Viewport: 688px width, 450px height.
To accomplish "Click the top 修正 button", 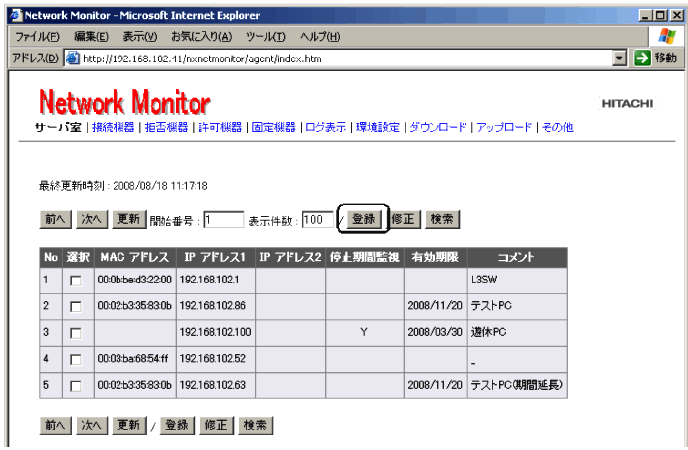I will 405,219.
